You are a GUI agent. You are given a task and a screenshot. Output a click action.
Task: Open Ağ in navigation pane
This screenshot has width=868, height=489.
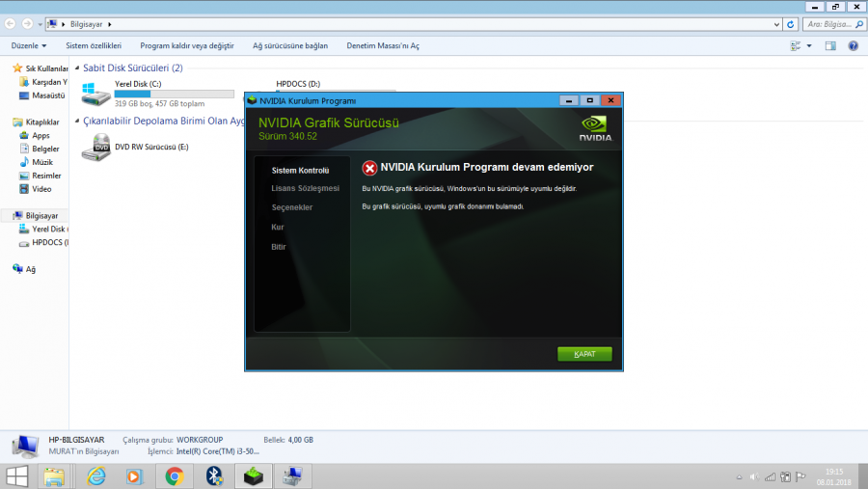click(x=24, y=268)
